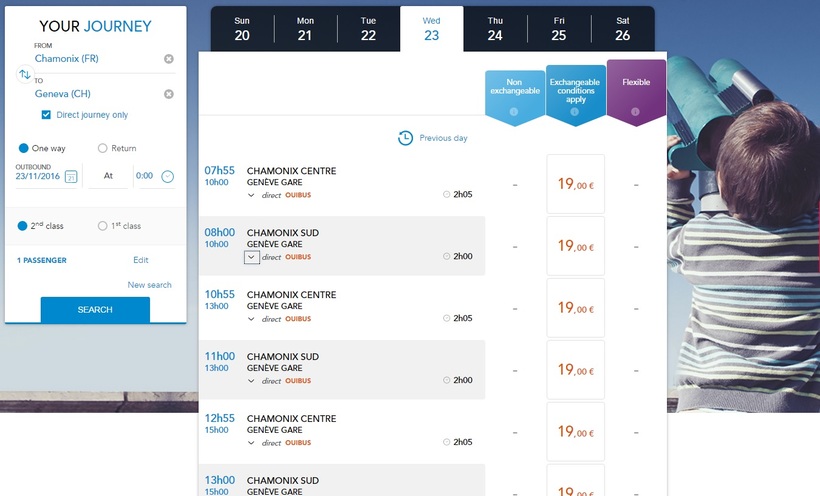Click the blue SEARCH button
Screen dimensions: 820x496
[x=95, y=310]
